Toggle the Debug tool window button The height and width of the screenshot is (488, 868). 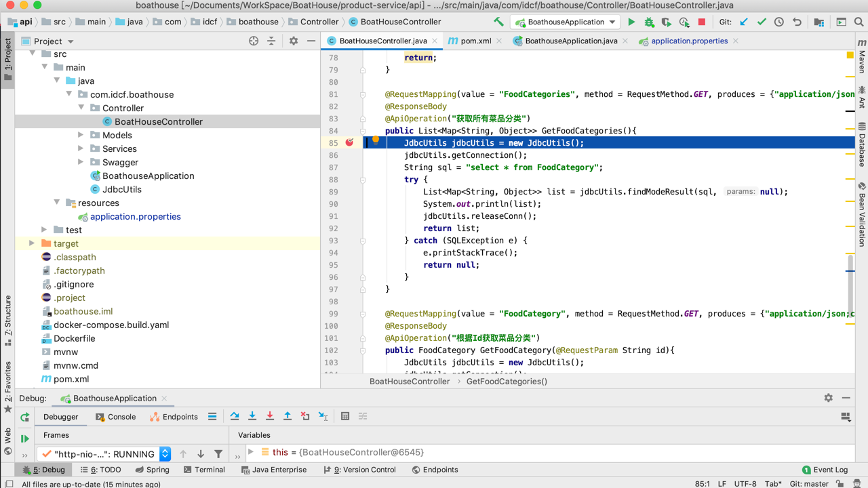(44, 470)
